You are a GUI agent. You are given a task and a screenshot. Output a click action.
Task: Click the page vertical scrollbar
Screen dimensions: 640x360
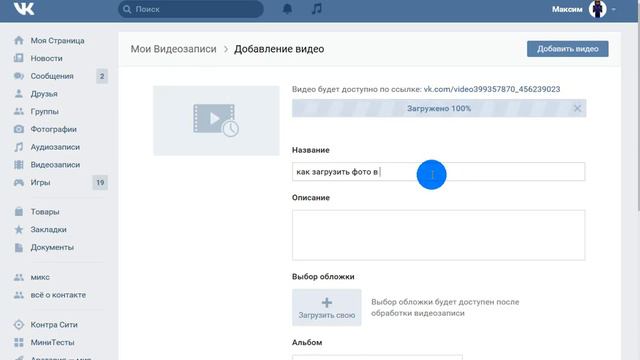[x=638, y=117]
